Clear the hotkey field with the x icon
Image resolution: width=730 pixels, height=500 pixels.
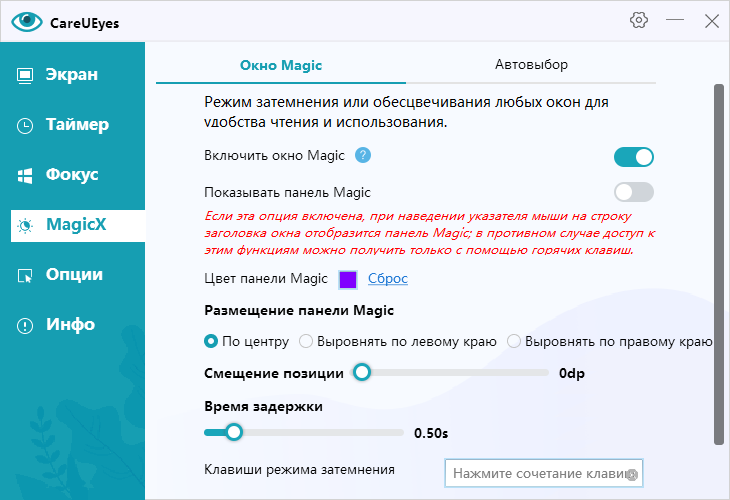(x=632, y=474)
